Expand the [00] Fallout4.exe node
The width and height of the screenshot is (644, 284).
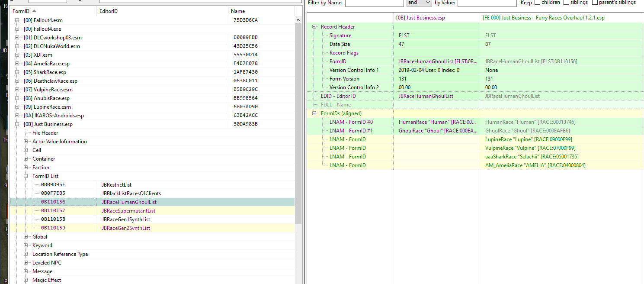pyautogui.click(x=17, y=29)
